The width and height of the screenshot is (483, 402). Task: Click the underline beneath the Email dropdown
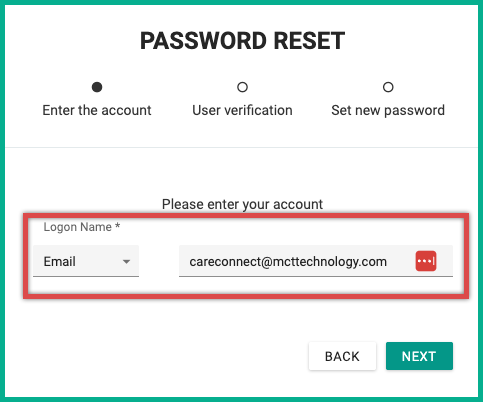[86, 276]
